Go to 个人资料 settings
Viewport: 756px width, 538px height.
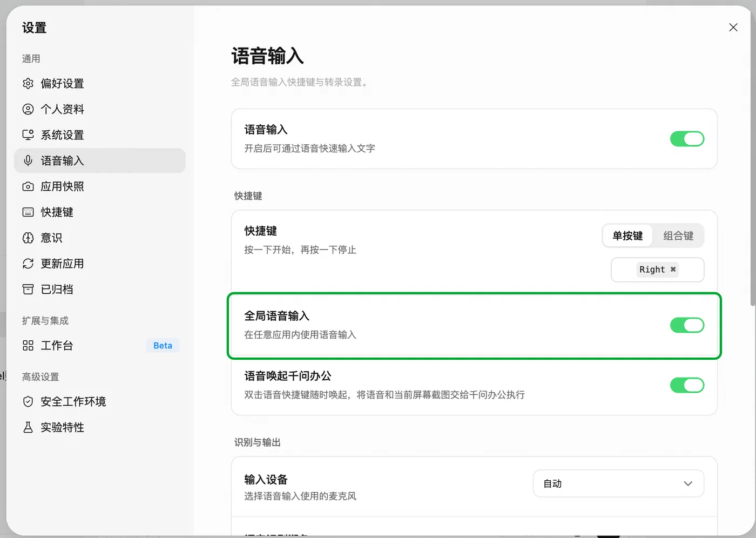(100, 109)
